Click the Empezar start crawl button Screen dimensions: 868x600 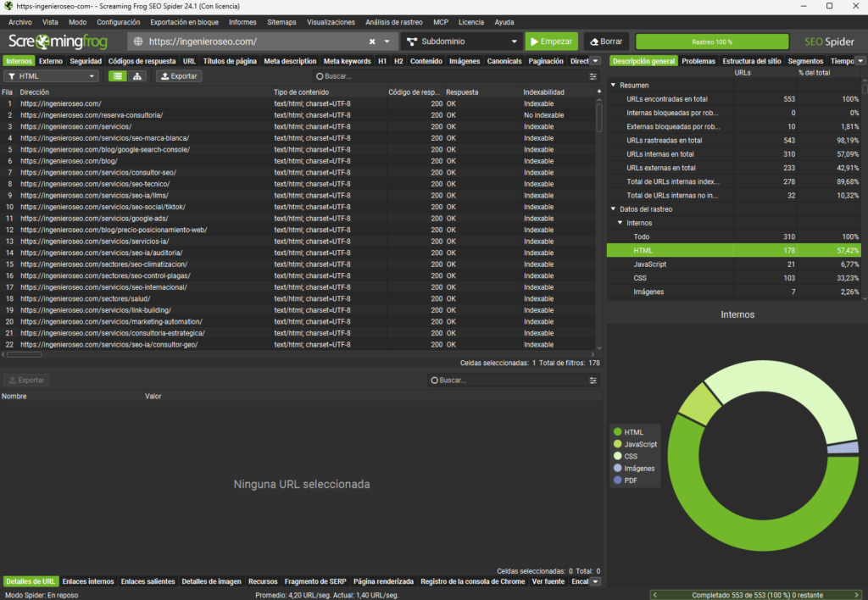pyautogui.click(x=551, y=42)
